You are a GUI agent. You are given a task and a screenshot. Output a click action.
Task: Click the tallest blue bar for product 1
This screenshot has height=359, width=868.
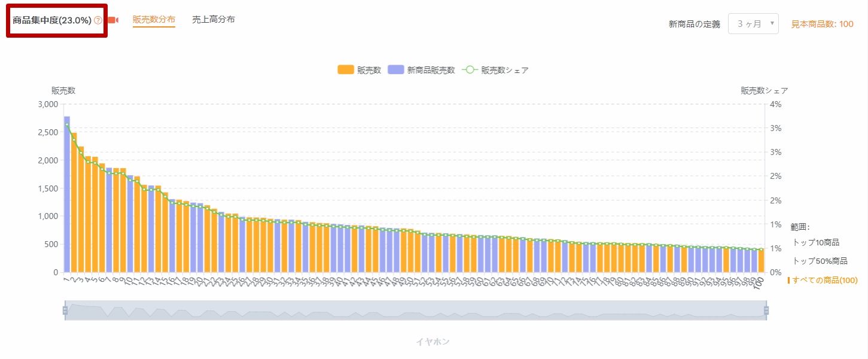67,194
